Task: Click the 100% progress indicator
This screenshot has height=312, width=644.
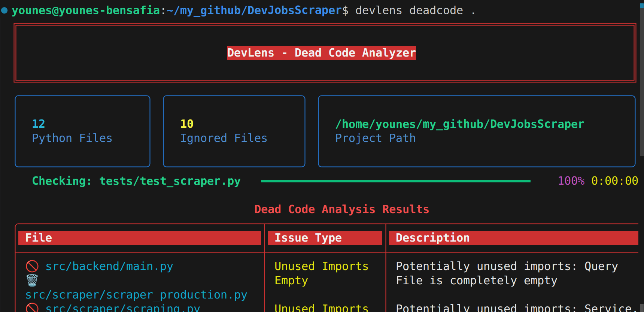Action: point(571,181)
